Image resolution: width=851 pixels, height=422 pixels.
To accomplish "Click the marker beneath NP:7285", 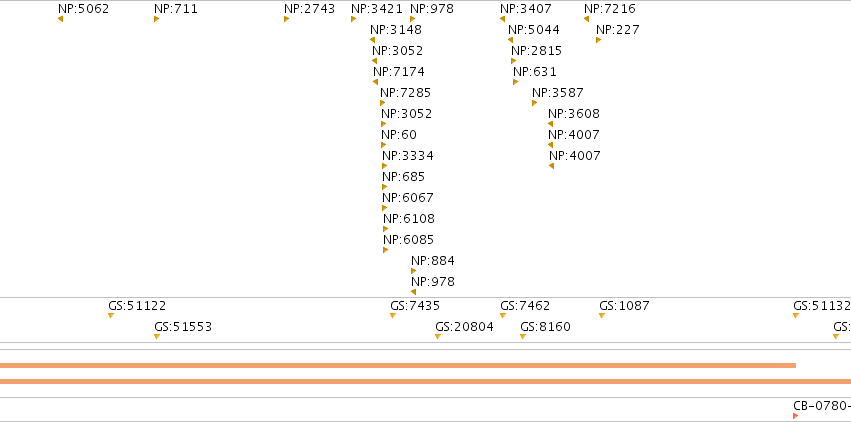I will 383,103.
